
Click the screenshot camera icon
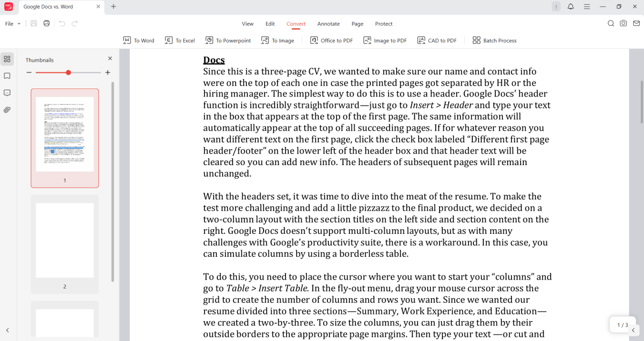(623, 24)
